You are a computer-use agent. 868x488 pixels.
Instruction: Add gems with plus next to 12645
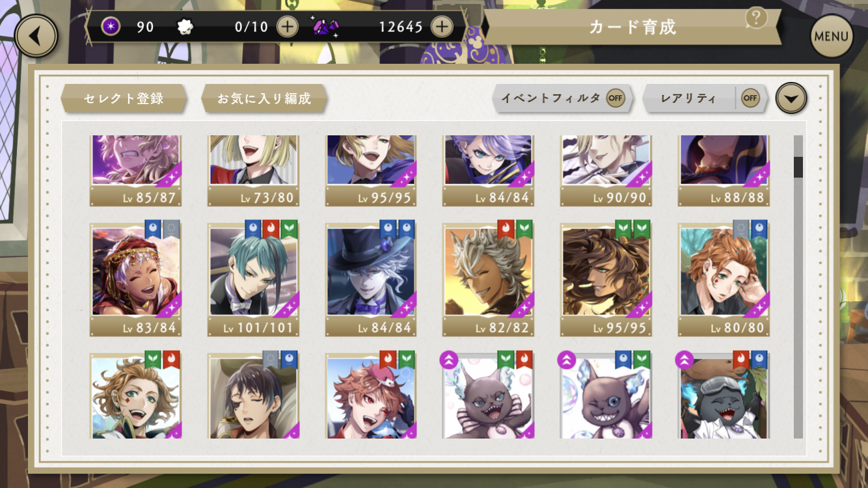click(442, 27)
